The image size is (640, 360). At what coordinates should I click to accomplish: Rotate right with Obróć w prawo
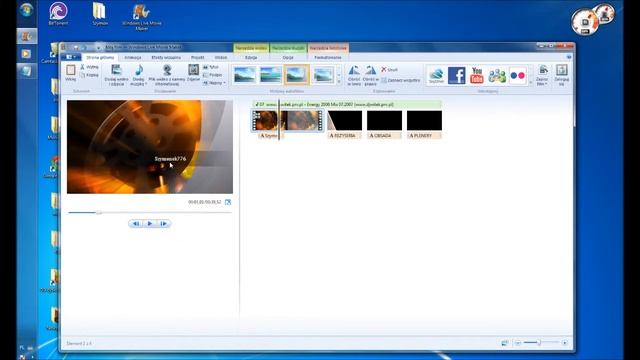(x=371, y=75)
